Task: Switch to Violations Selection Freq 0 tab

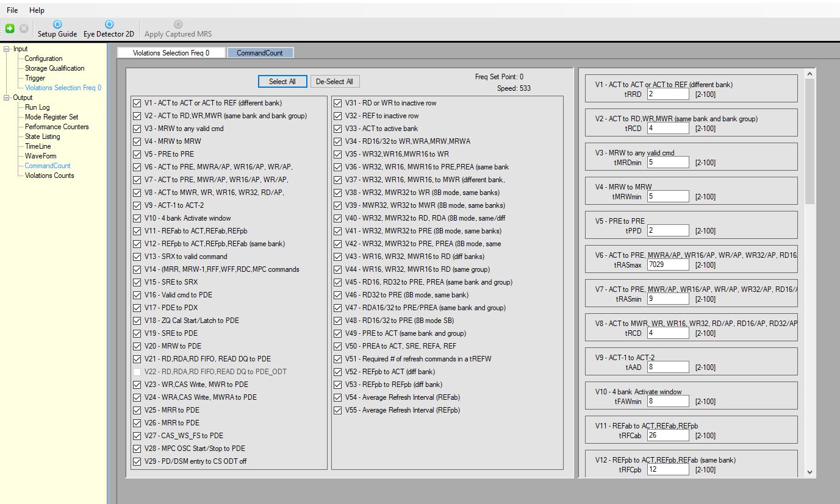Action: coord(171,53)
